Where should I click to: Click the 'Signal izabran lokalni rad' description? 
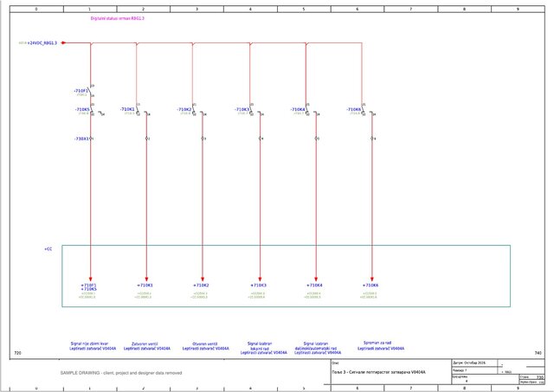(260, 346)
